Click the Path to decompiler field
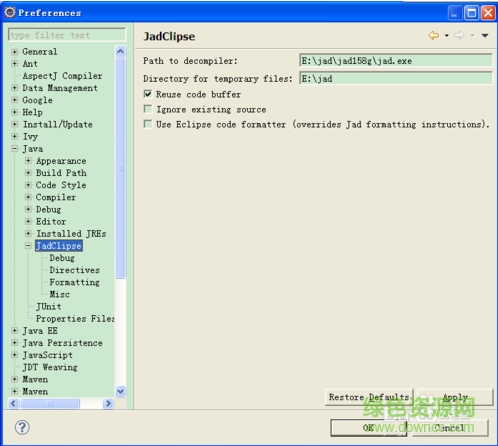The height and width of the screenshot is (446, 498). [x=396, y=61]
